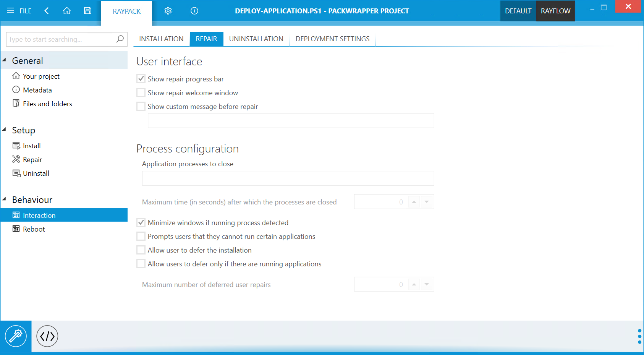Uncheck Show repair progress bar

tap(141, 79)
